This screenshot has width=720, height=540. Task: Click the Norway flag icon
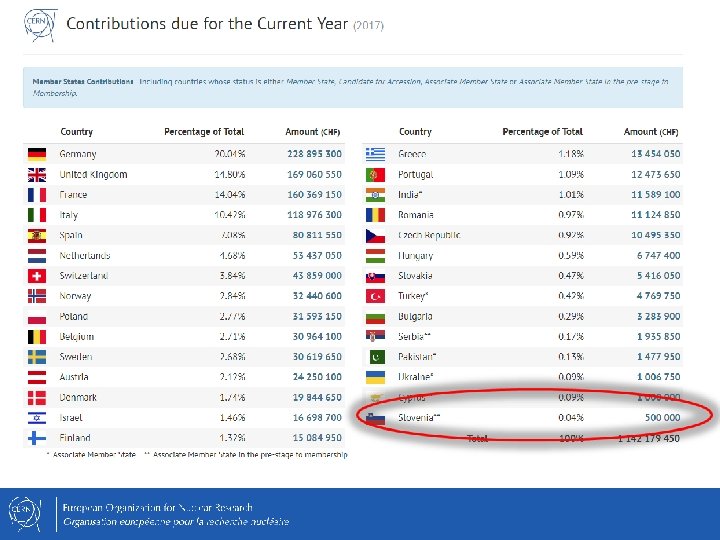tap(37, 296)
